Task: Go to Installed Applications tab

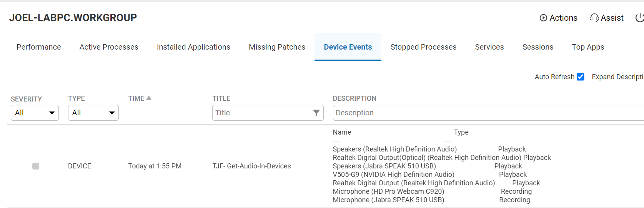Action: 193,47
